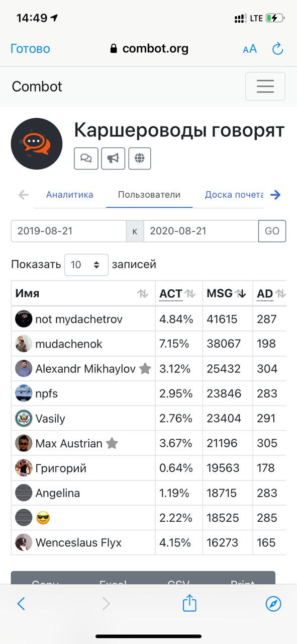Reload the page in Safari
Viewport: 297px width, 644px height.
point(277,49)
